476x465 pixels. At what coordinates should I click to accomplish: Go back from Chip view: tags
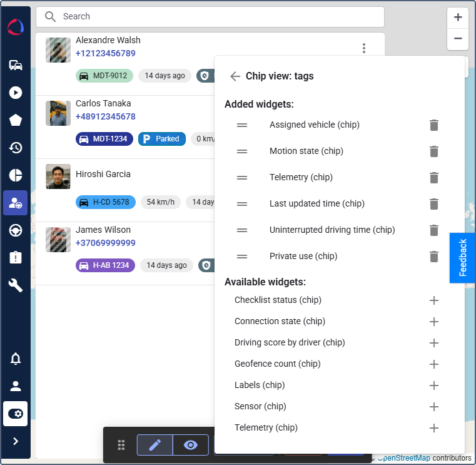235,76
